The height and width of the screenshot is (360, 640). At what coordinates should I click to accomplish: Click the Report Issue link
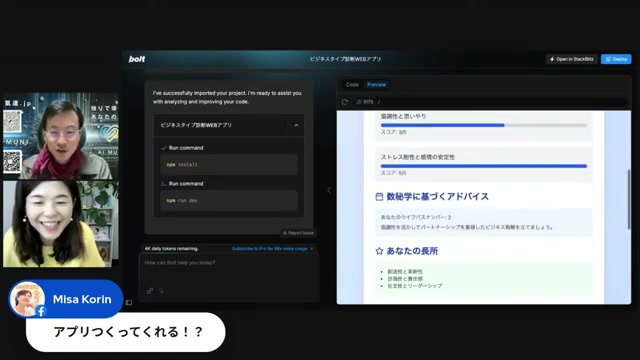point(298,233)
